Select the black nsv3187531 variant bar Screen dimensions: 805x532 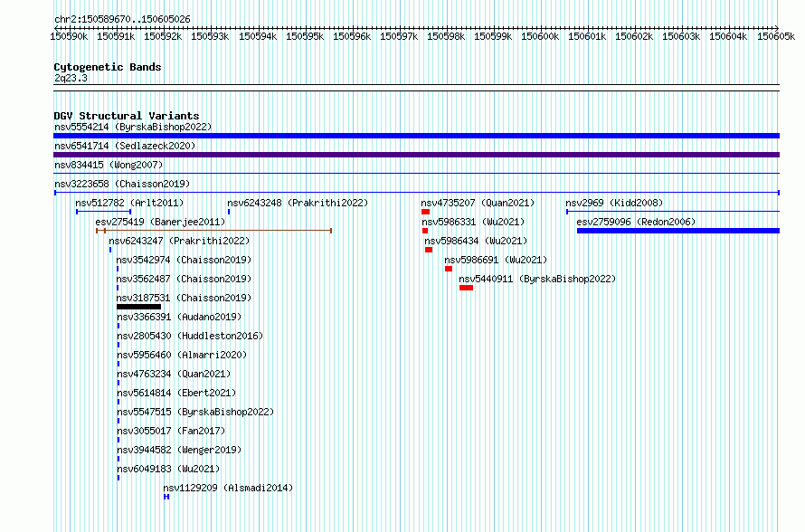[138, 307]
